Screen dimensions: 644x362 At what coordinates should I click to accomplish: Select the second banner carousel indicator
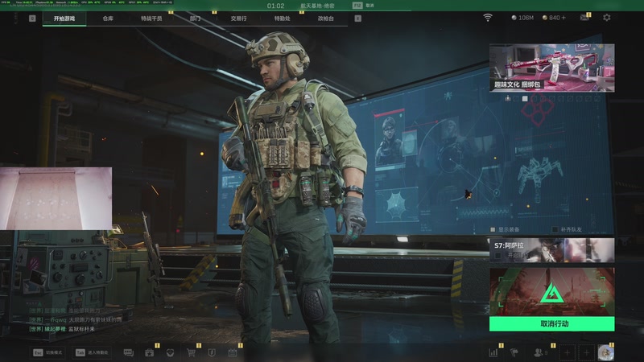525,98
